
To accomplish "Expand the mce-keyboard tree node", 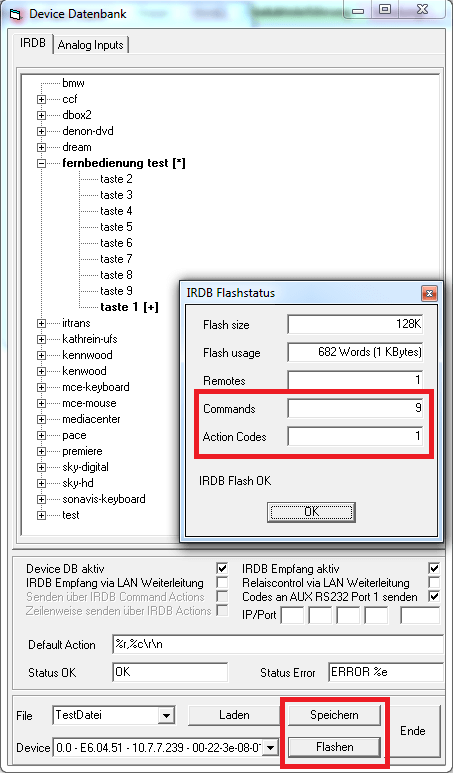I will (x=41, y=387).
